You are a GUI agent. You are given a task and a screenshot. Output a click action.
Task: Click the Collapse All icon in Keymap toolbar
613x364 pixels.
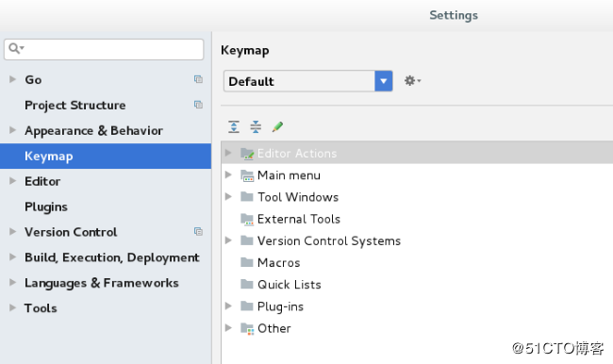click(x=256, y=126)
